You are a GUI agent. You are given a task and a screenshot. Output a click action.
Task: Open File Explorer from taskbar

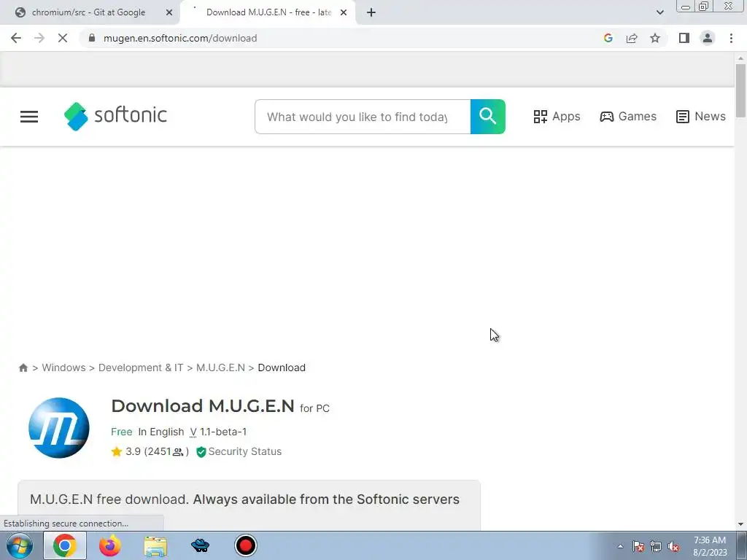pyautogui.click(x=156, y=546)
